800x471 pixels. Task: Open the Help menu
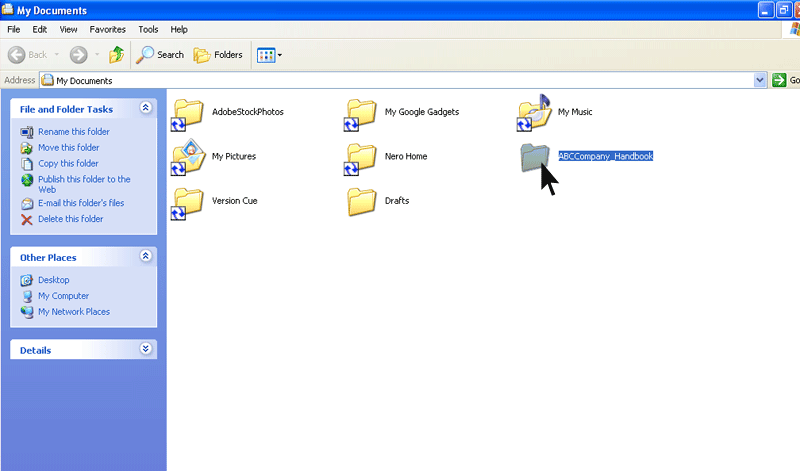[x=179, y=30]
